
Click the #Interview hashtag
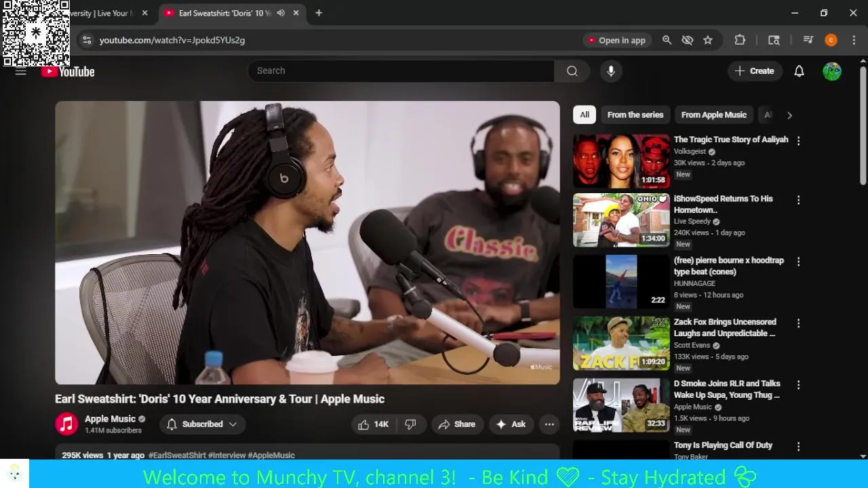pyautogui.click(x=226, y=455)
